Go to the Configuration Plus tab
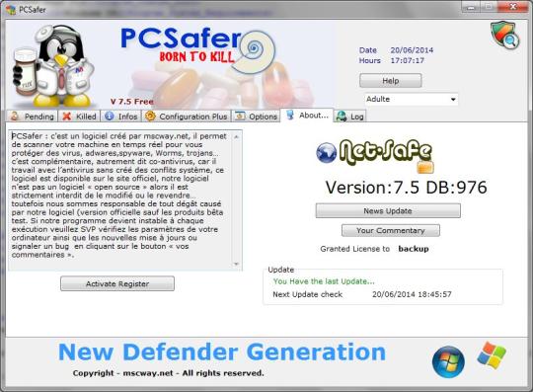This screenshot has width=533, height=392. click(187, 117)
